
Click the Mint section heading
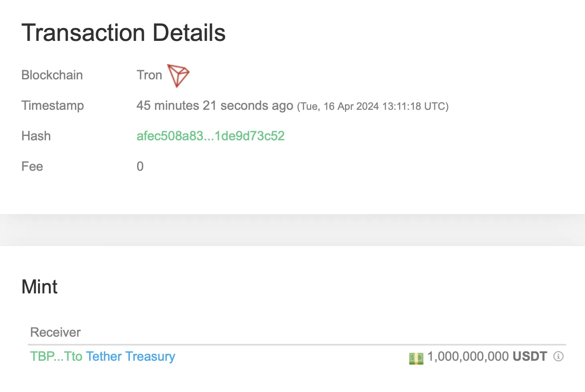pos(40,287)
